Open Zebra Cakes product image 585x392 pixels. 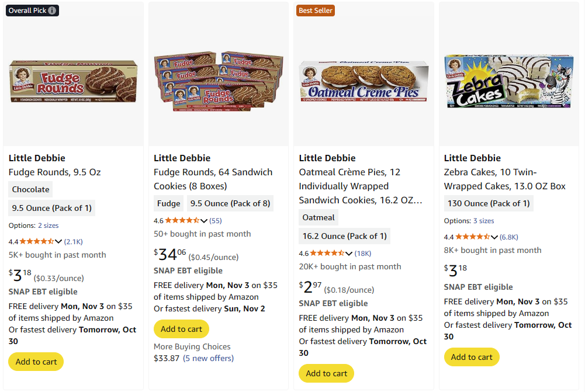[x=508, y=81]
